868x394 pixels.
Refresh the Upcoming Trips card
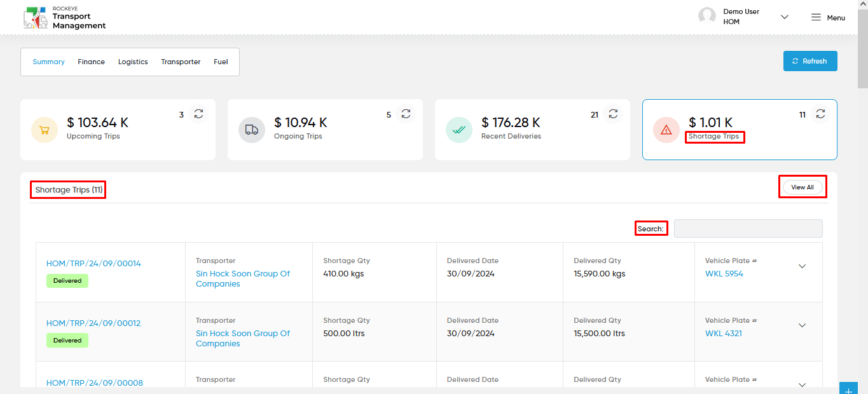(x=199, y=114)
